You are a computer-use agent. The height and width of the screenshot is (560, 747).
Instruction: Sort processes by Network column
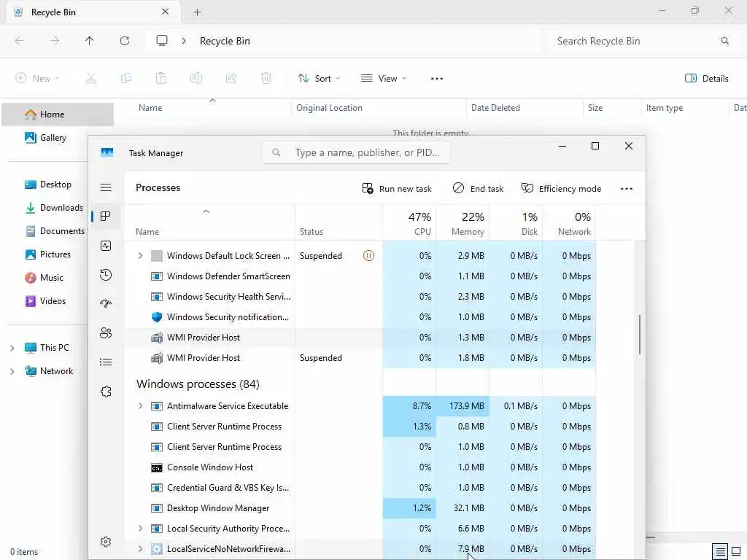click(x=569, y=223)
